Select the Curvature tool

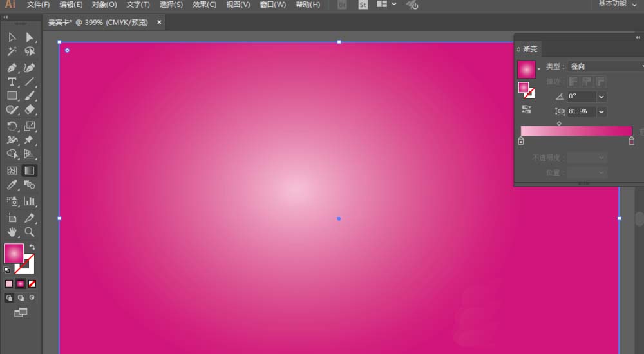click(30, 68)
